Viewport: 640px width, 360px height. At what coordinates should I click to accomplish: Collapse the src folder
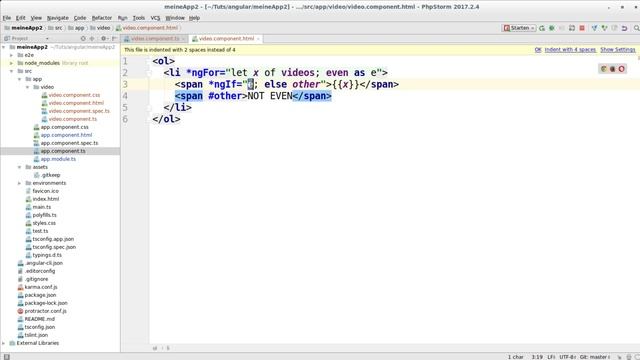click(11, 71)
